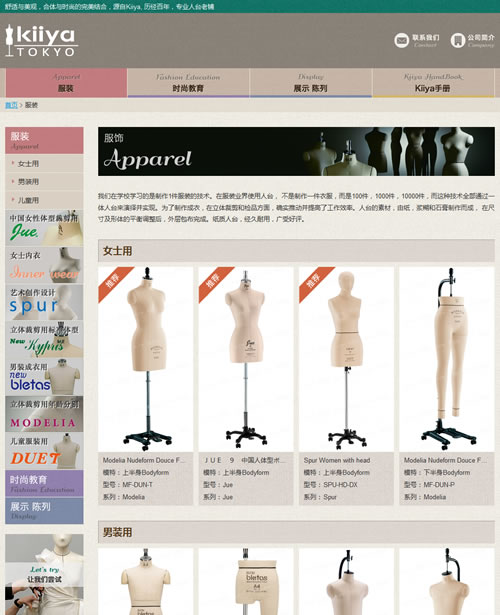Open the contact envelope icon

(402, 40)
